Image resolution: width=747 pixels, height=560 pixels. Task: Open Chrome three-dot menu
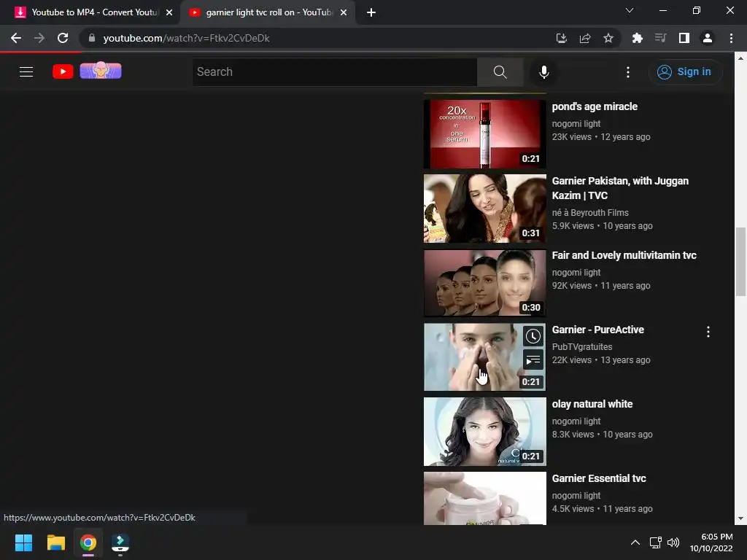pyautogui.click(x=731, y=38)
